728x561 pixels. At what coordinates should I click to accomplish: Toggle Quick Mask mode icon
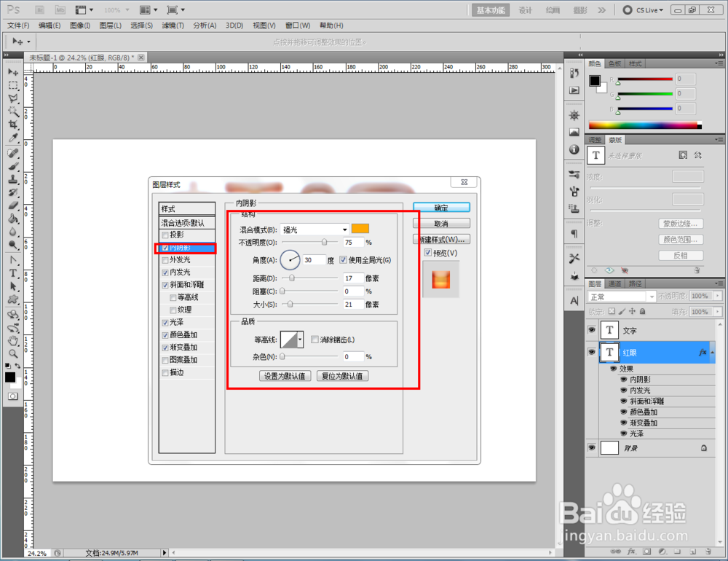[x=13, y=396]
